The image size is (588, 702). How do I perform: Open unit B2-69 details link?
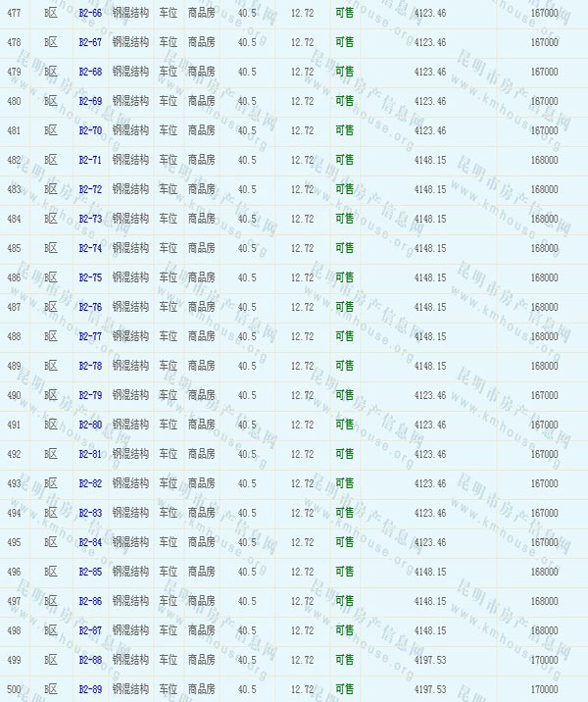point(90,102)
